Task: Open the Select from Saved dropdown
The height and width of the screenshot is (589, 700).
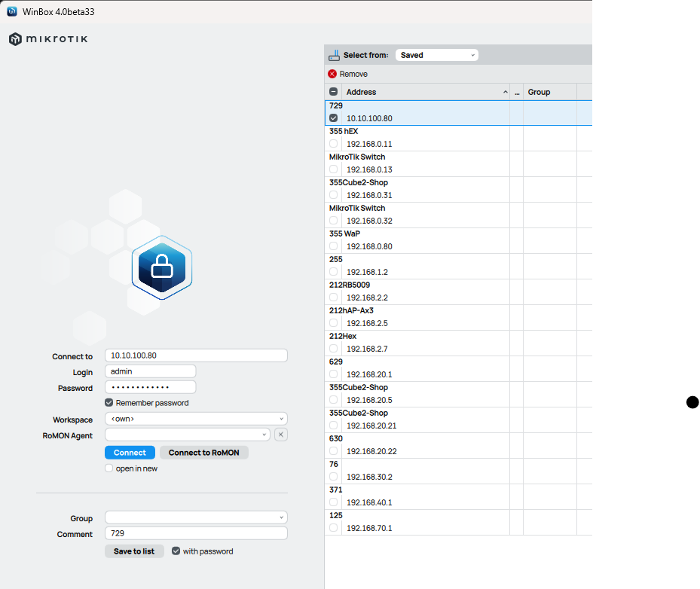Action: coord(436,55)
